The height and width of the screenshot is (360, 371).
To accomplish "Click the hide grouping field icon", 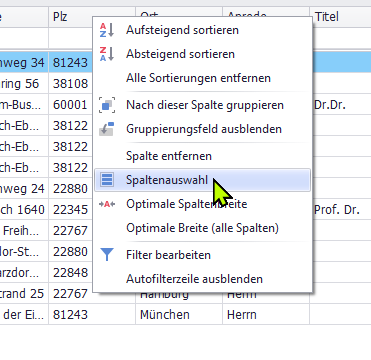I will point(107,129).
